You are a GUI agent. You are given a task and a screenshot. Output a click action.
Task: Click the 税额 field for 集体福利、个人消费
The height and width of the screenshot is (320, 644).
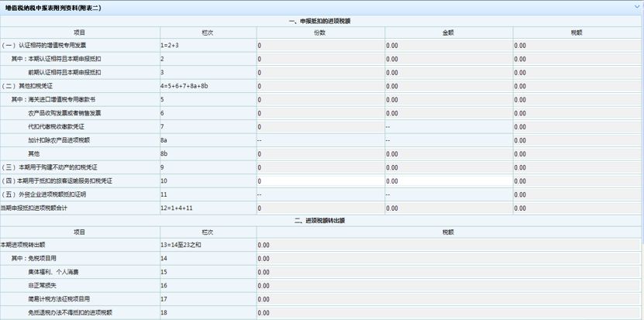tap(448, 272)
